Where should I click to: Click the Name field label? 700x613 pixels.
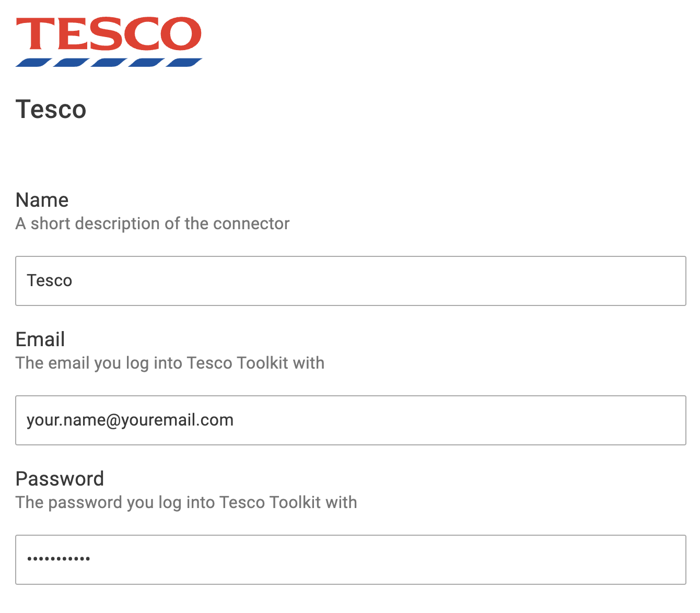[42, 200]
